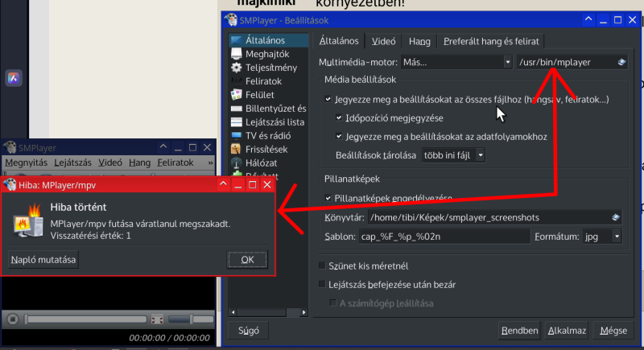Open the Multimédia-motor dropdown

click(456, 62)
